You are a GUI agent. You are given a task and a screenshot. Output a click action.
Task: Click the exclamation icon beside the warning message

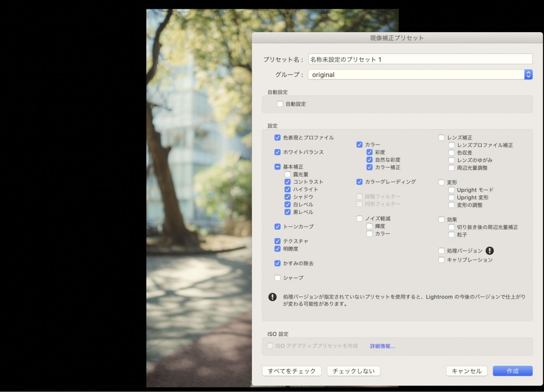pos(272,297)
